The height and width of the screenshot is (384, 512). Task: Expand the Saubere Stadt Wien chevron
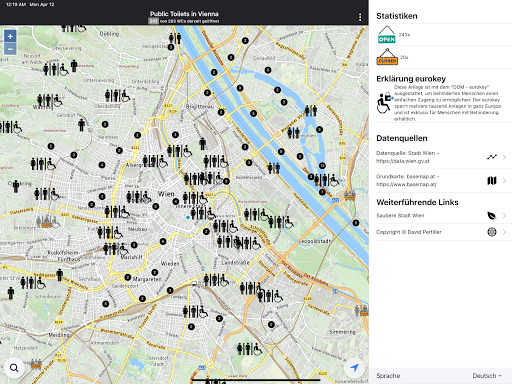pos(504,216)
